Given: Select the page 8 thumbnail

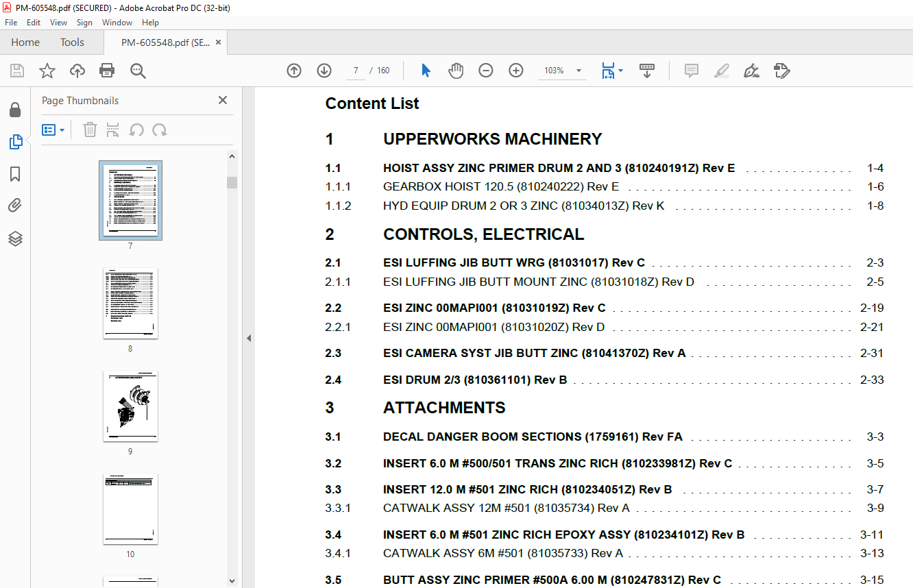Looking at the screenshot, I should 130,303.
